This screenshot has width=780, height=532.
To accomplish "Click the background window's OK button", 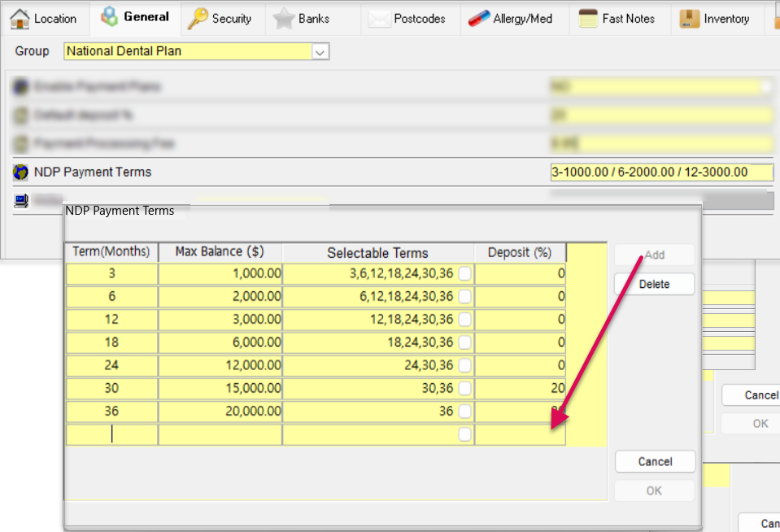I will pyautogui.click(x=750, y=424).
